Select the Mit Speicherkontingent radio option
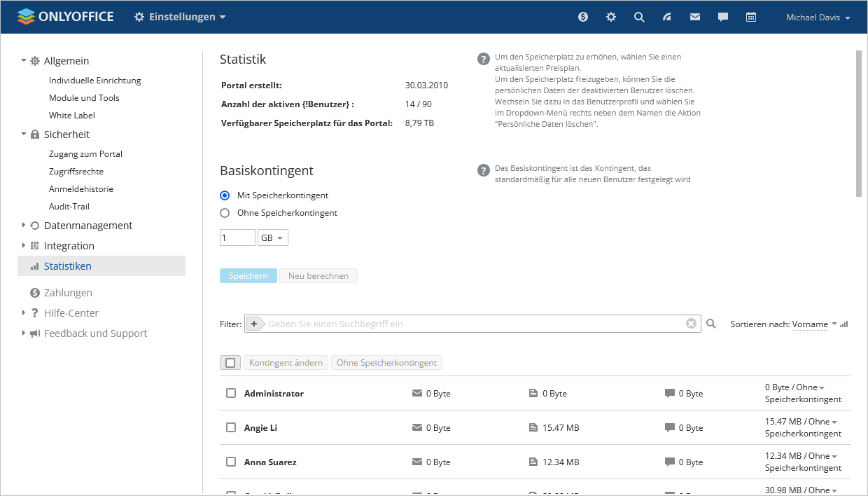The height and width of the screenshot is (496, 868). tap(225, 195)
